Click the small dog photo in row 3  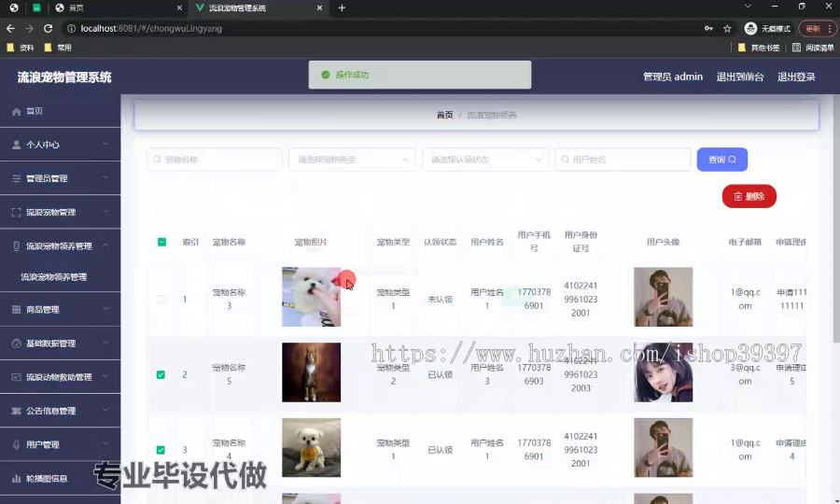coord(311,448)
